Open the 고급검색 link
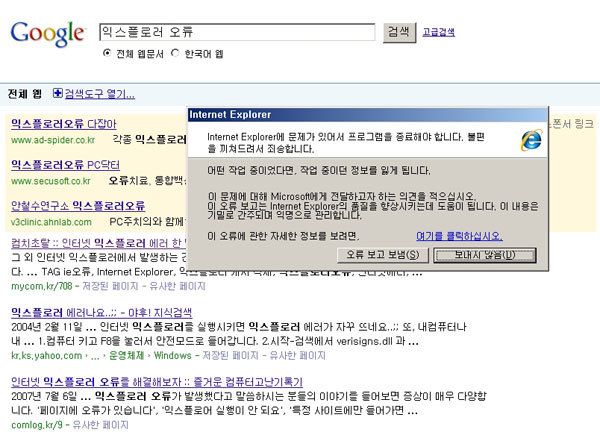This screenshot has height=435, width=600. coord(439,32)
